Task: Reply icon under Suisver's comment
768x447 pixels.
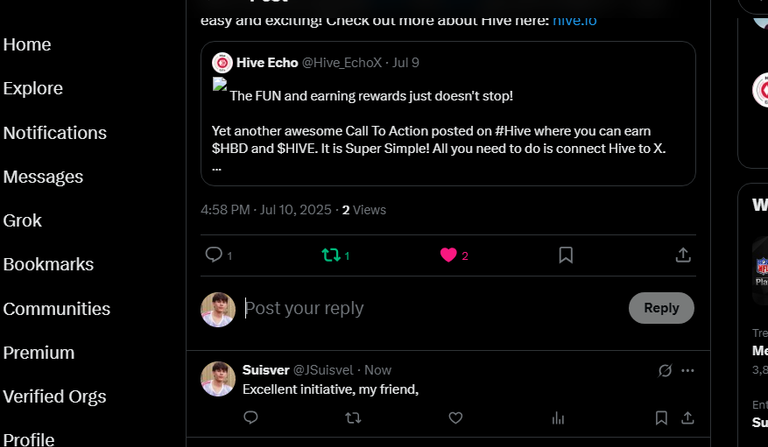Action: click(251, 418)
